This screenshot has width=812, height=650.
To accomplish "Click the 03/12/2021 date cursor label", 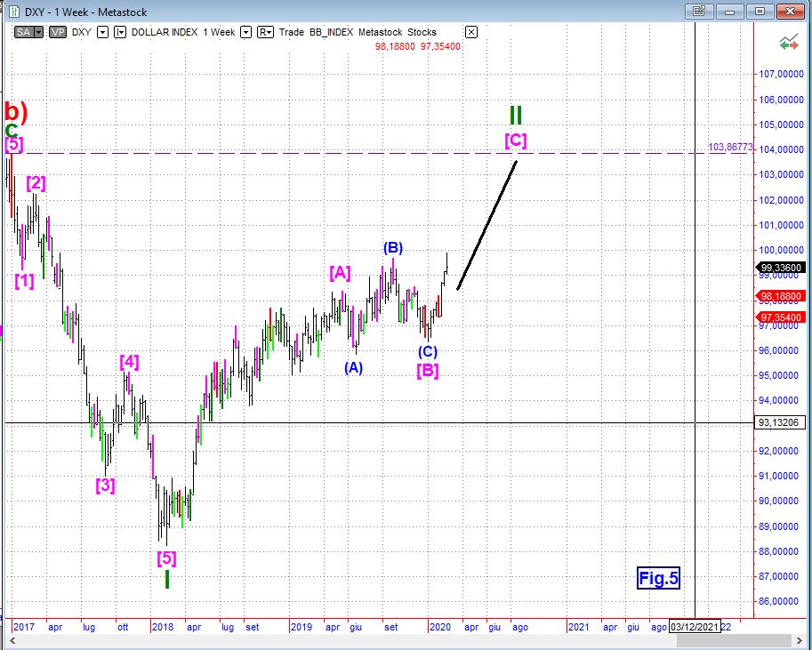I will tap(695, 627).
